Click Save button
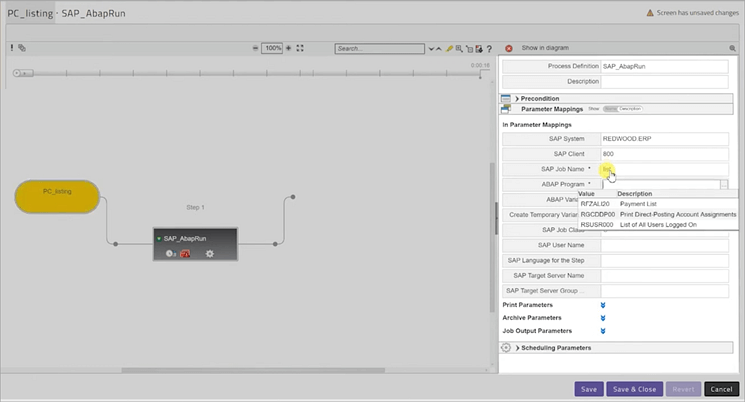The image size is (745, 402). pyautogui.click(x=589, y=389)
